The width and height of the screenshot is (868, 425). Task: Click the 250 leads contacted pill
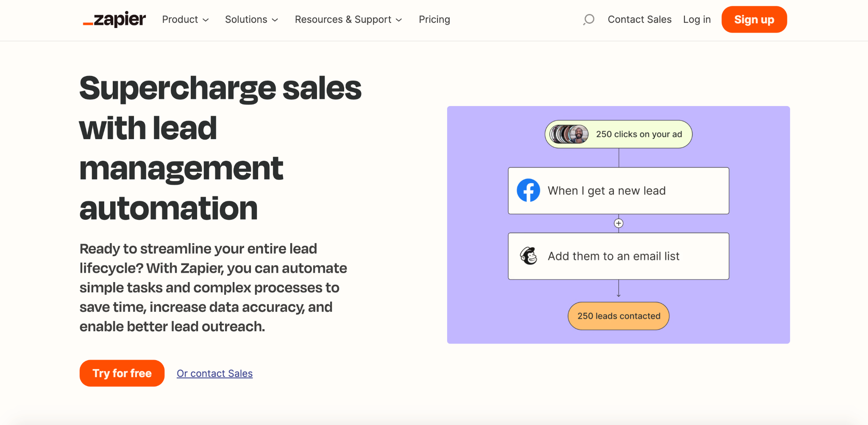point(618,316)
